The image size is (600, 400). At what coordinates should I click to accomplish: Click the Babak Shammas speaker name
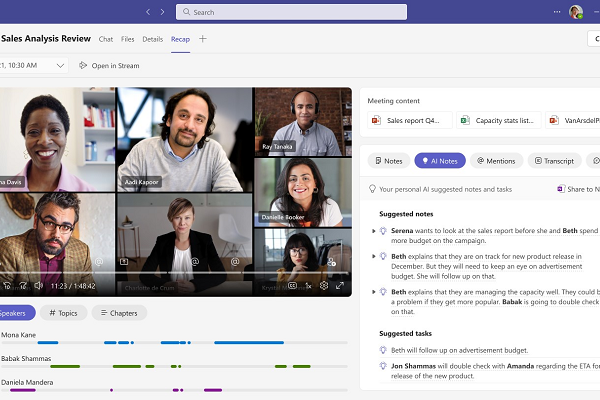pos(26,359)
